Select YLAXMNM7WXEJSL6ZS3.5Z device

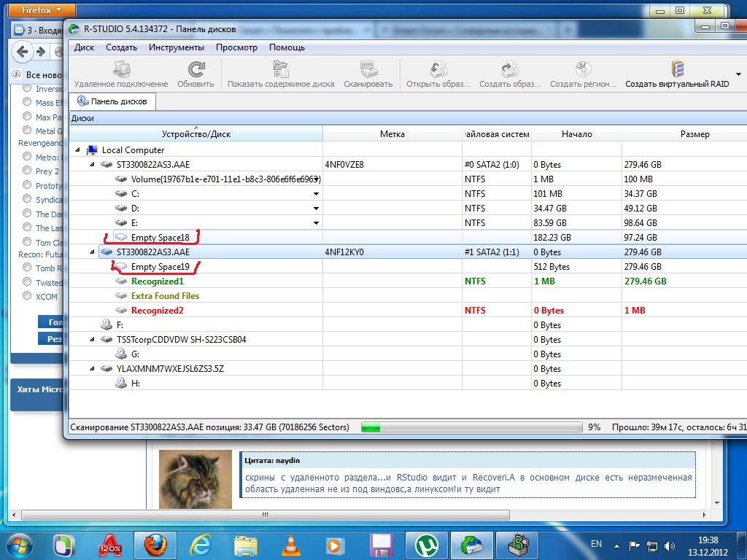pyautogui.click(x=170, y=368)
